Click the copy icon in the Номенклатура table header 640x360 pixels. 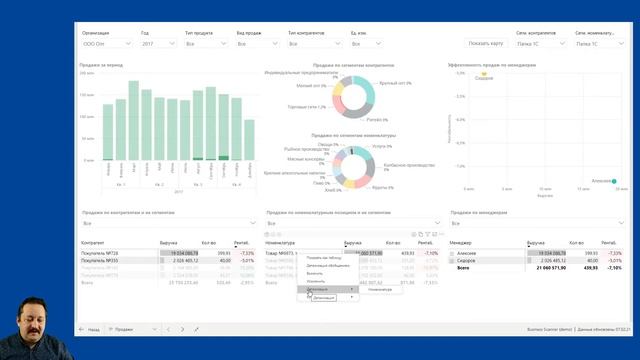pyautogui.click(x=420, y=234)
